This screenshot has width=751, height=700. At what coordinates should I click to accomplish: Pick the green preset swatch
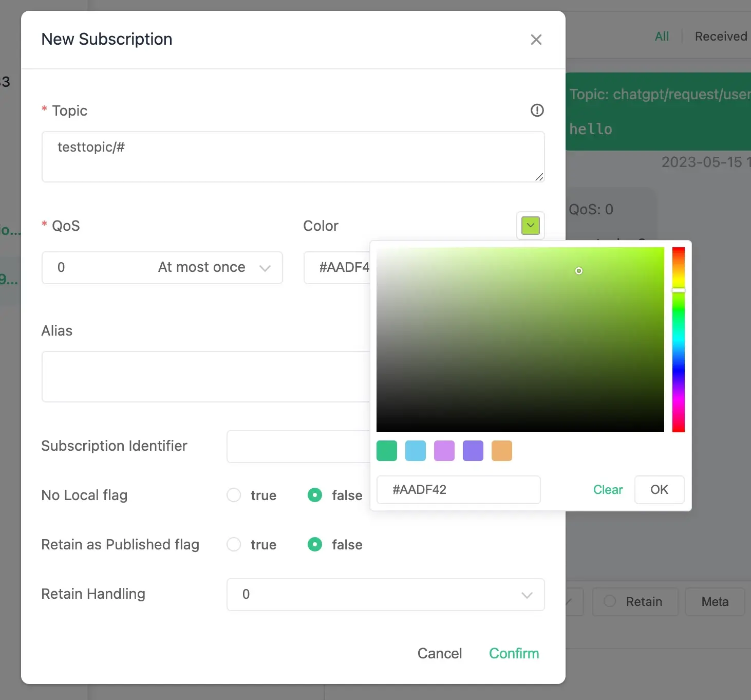(x=386, y=451)
